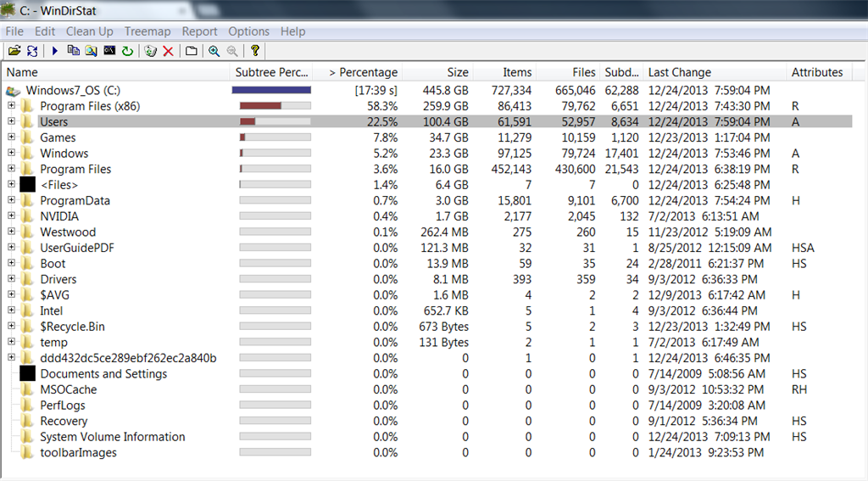The image size is (868, 481).
Task: Click the NVIDIA row folder icon
Action: tap(27, 216)
